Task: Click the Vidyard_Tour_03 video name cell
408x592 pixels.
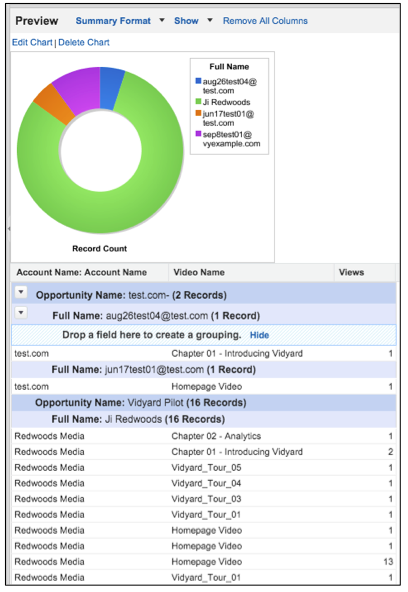Action: pos(206,499)
